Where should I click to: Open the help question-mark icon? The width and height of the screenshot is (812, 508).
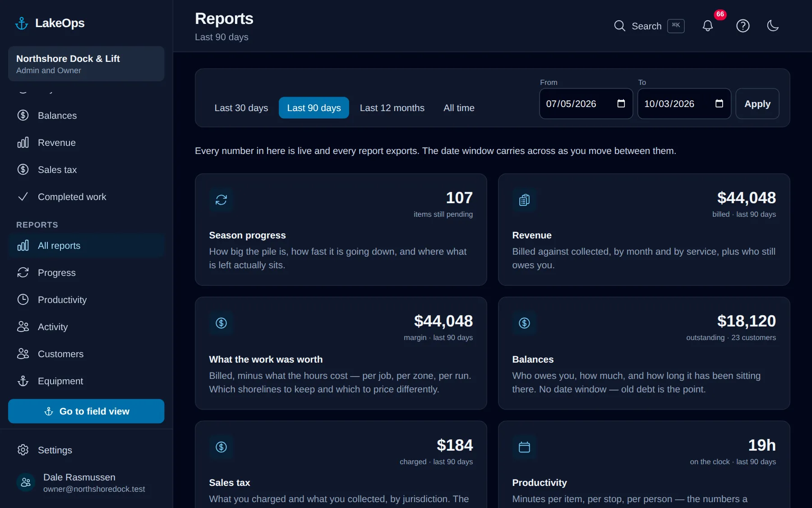point(743,26)
